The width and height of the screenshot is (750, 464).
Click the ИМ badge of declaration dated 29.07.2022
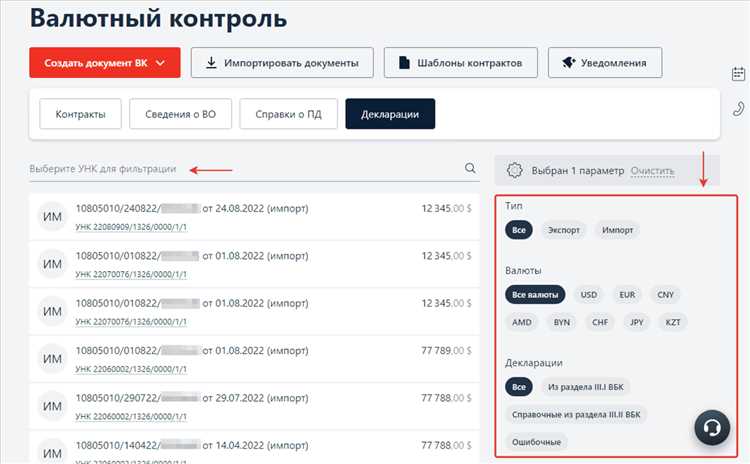52,406
